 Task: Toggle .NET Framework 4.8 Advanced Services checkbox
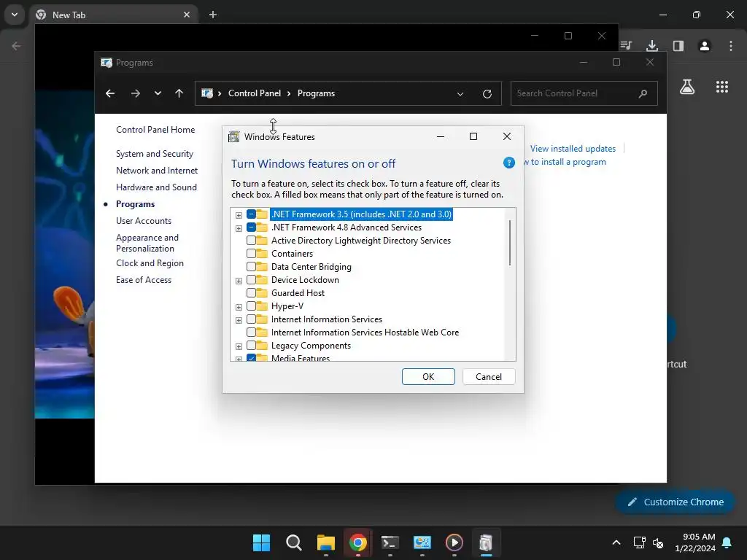pyautogui.click(x=251, y=227)
